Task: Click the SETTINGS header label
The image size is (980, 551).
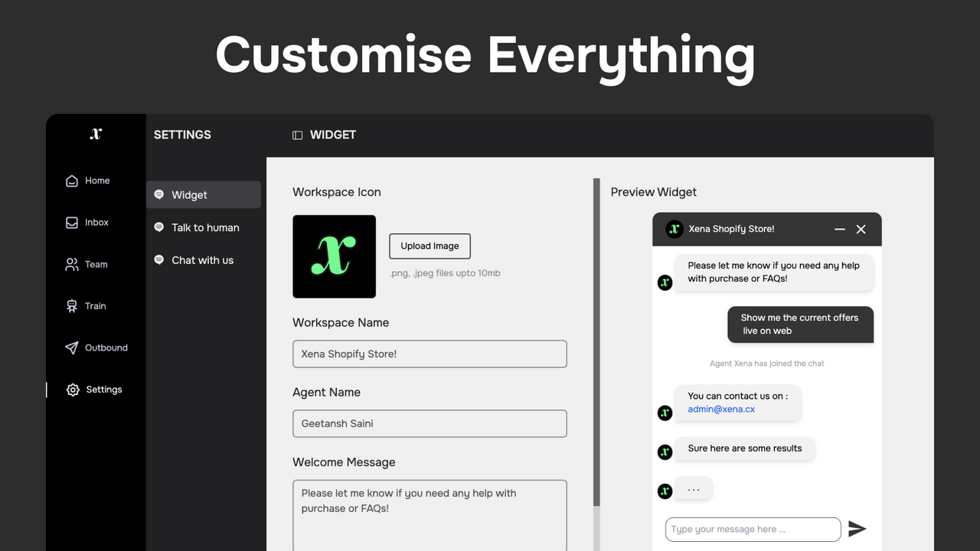Action: (x=182, y=135)
